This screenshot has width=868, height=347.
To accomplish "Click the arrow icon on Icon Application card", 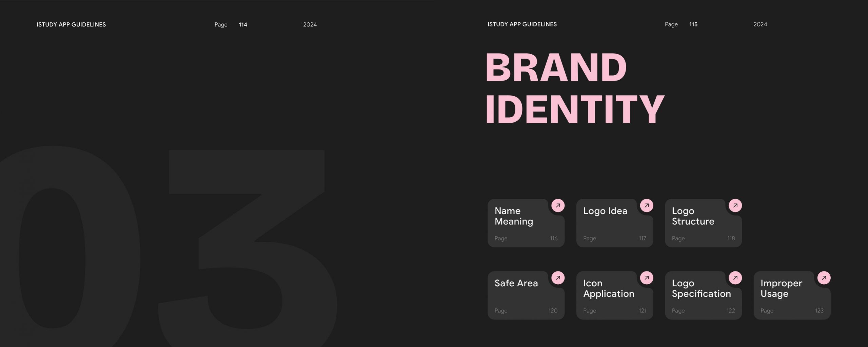I will click(x=647, y=278).
